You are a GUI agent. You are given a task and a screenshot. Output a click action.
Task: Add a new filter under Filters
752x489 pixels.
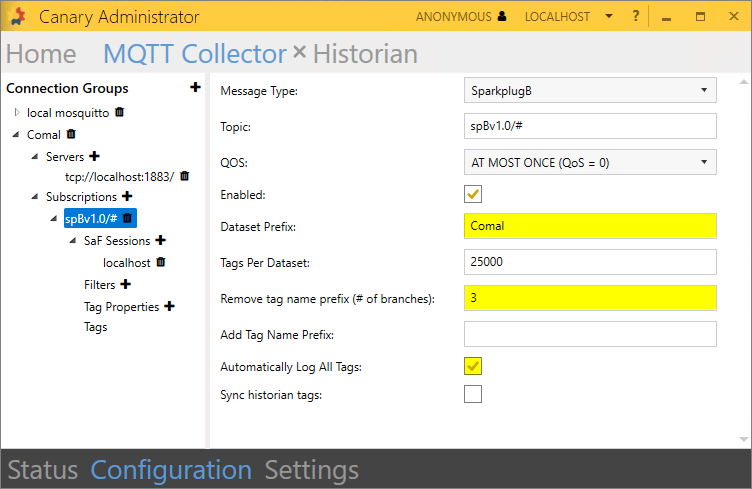coord(126,285)
